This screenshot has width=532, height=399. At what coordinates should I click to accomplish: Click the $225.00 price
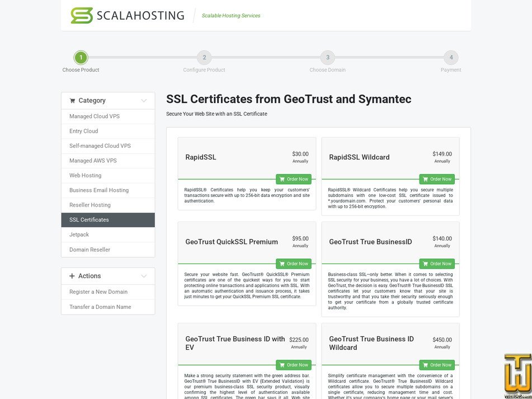(x=299, y=340)
